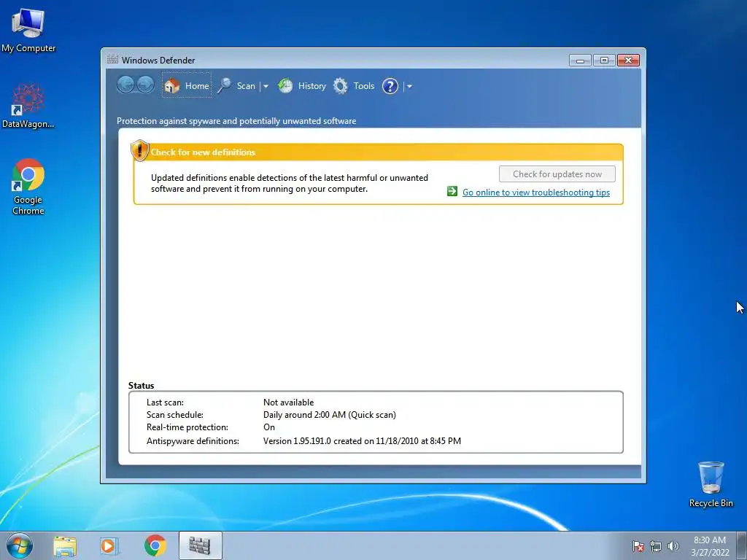Expand the Scan options dropdown arrow

[x=266, y=86]
